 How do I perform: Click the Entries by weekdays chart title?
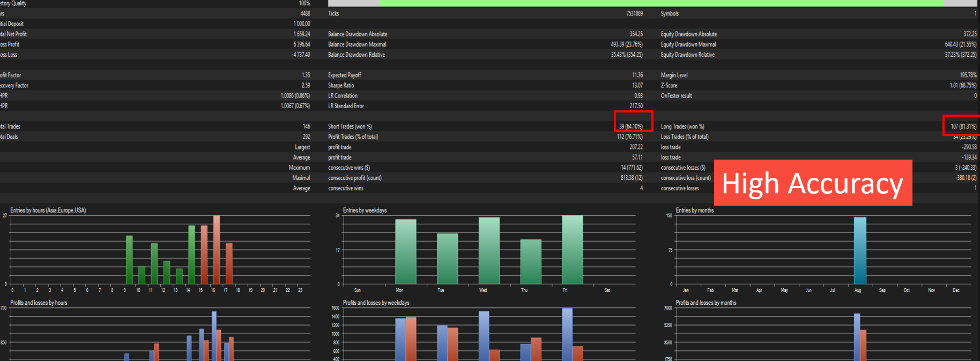(365, 210)
